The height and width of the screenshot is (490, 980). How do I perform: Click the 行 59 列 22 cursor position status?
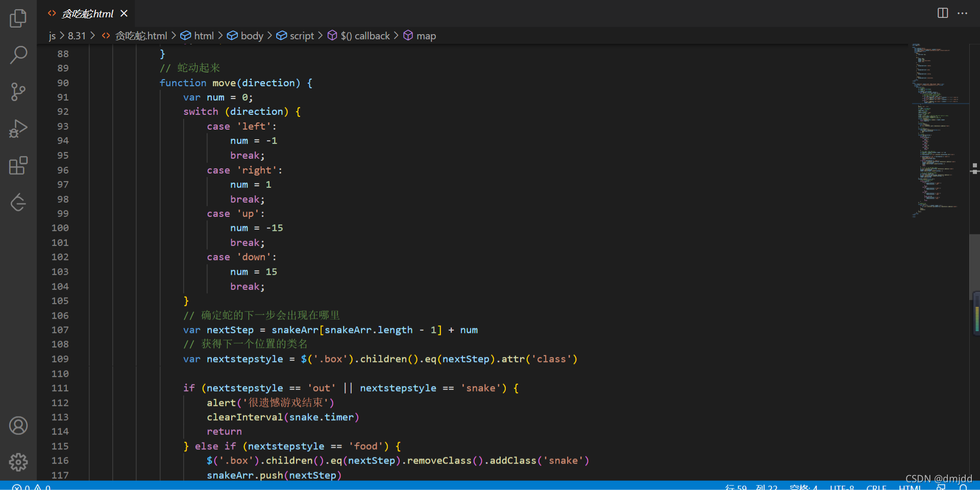[751, 487]
